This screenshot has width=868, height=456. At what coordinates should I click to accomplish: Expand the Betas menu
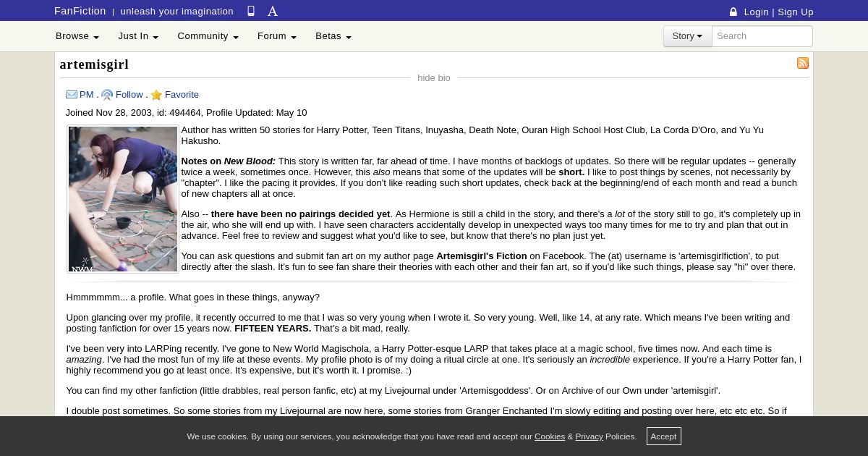(x=333, y=36)
